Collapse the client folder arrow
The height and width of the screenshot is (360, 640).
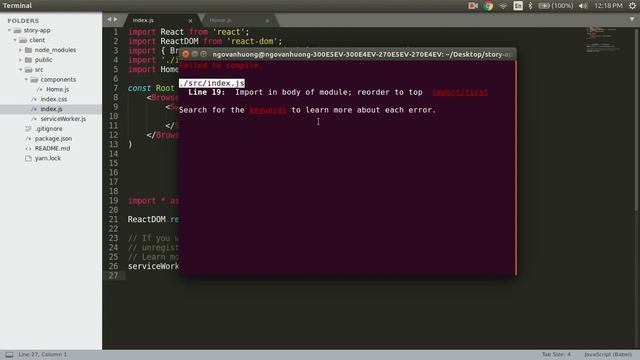click(x=15, y=40)
